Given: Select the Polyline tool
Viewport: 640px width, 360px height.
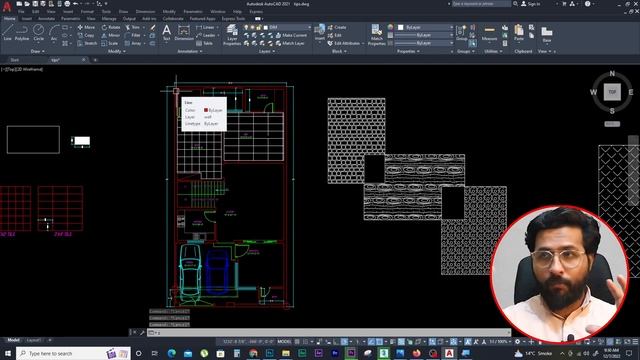Looking at the screenshot, I should [x=22, y=32].
